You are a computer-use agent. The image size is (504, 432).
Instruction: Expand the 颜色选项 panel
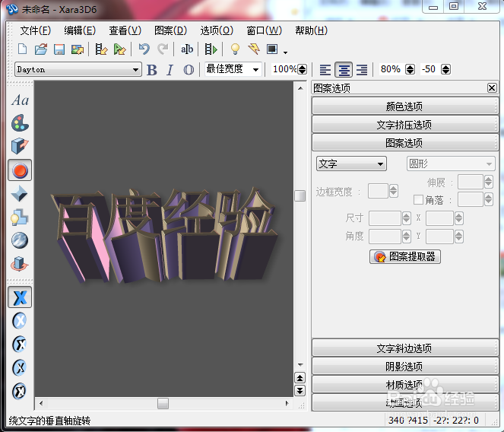[404, 106]
